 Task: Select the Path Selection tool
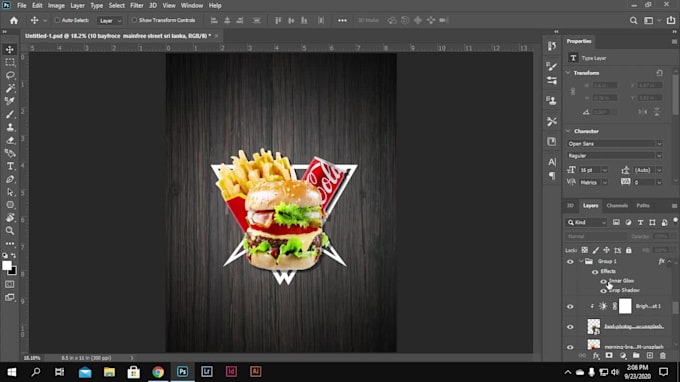[10, 192]
